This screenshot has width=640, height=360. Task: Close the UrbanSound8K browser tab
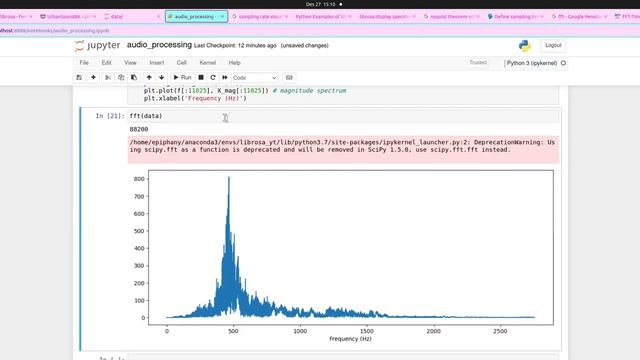pos(94,17)
